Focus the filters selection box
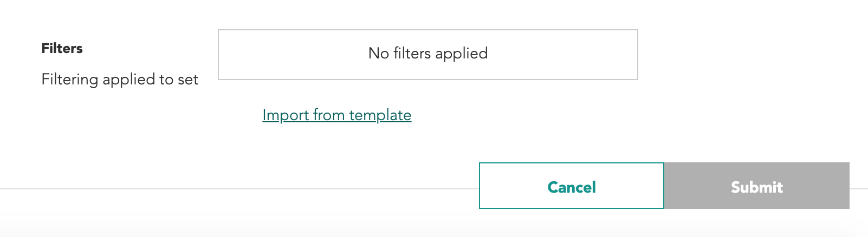Viewport: 868px width, 237px height. 427,55
